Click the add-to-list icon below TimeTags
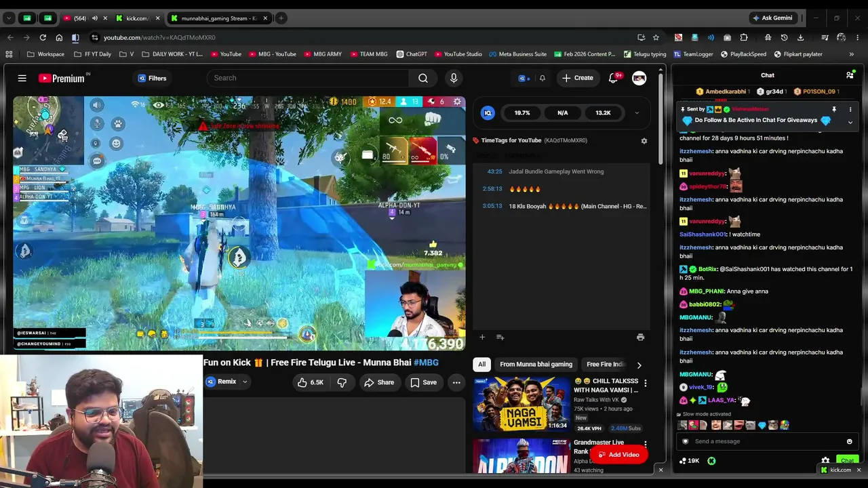The image size is (868, 488). coord(500,337)
